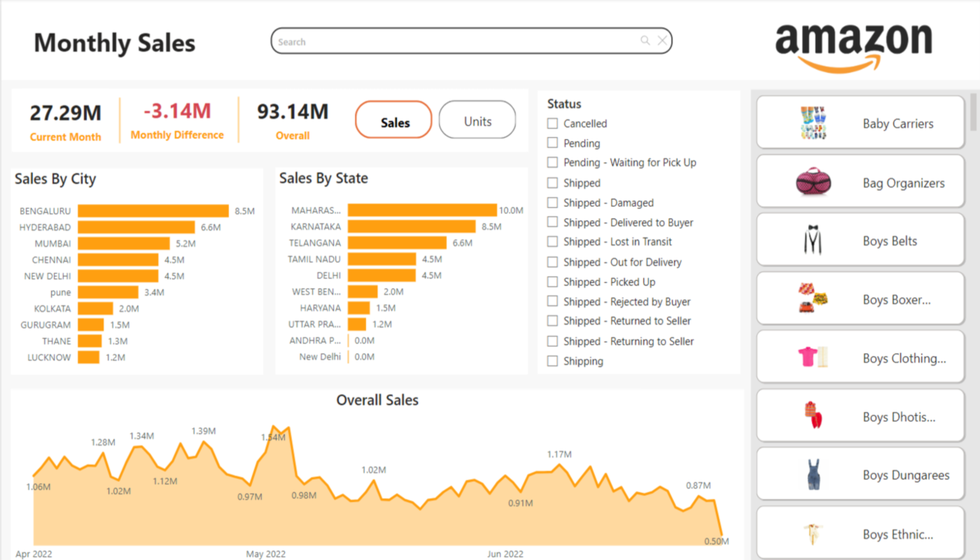The image size is (980, 560).
Task: Tick the Shipped - Damaged checkbox
Action: click(552, 202)
